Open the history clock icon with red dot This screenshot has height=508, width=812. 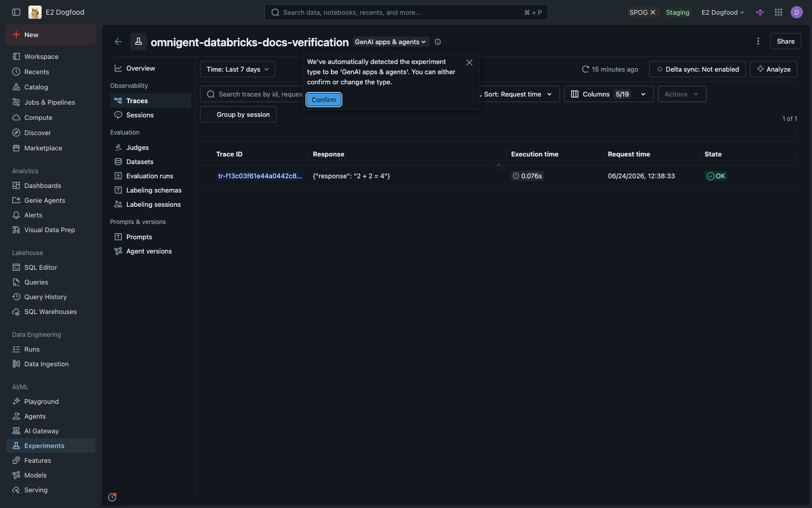(112, 497)
